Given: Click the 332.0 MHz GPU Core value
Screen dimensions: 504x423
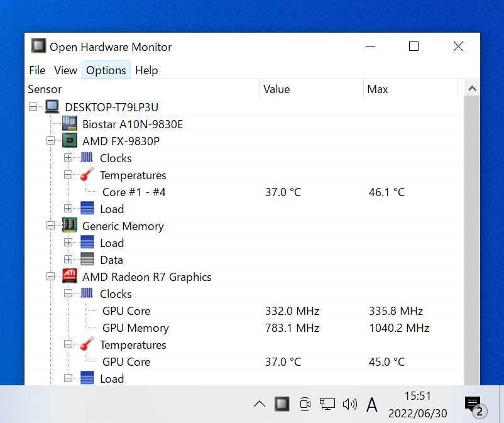Looking at the screenshot, I should [x=292, y=311].
